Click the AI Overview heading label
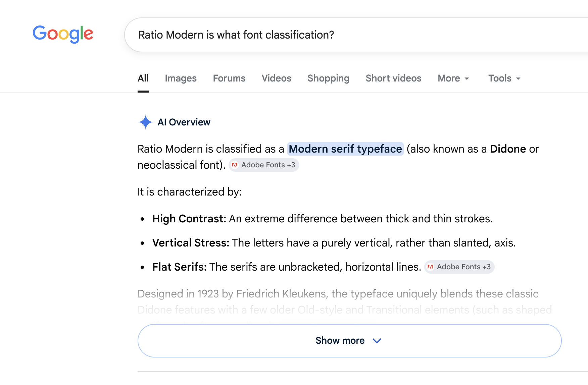This screenshot has height=385, width=588. point(184,122)
